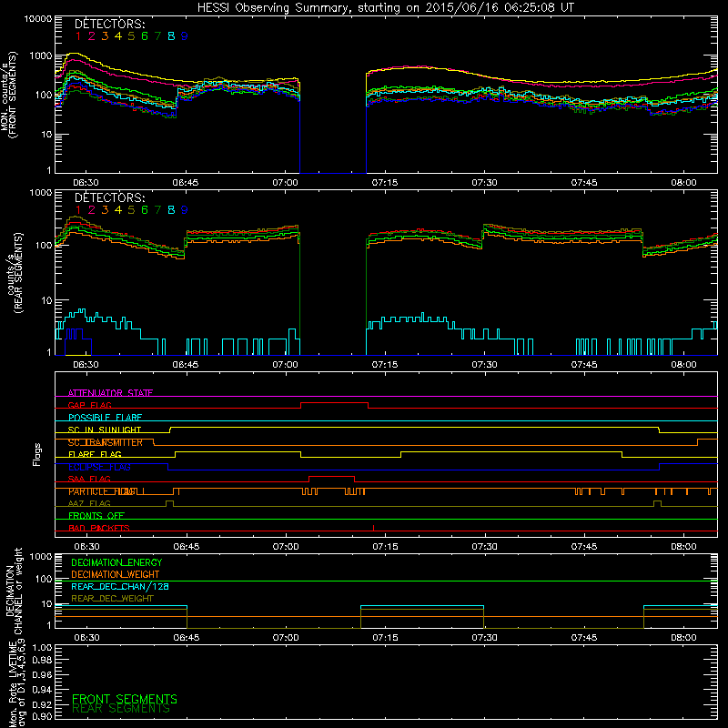Click olive detector 5 in the rear segments legend

click(131, 210)
